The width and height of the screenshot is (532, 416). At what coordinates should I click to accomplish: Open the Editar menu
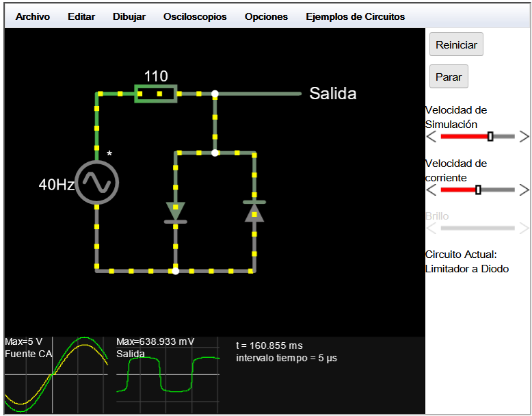(x=81, y=16)
